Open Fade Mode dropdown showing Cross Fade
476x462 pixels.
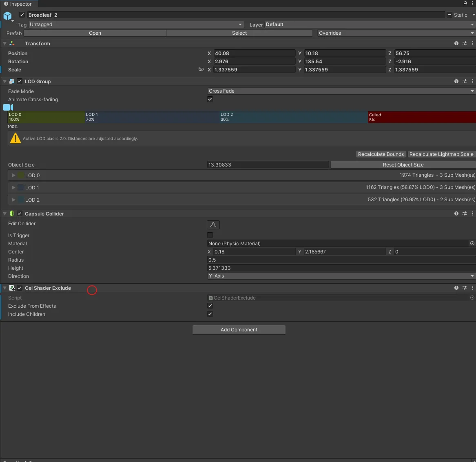tap(341, 91)
